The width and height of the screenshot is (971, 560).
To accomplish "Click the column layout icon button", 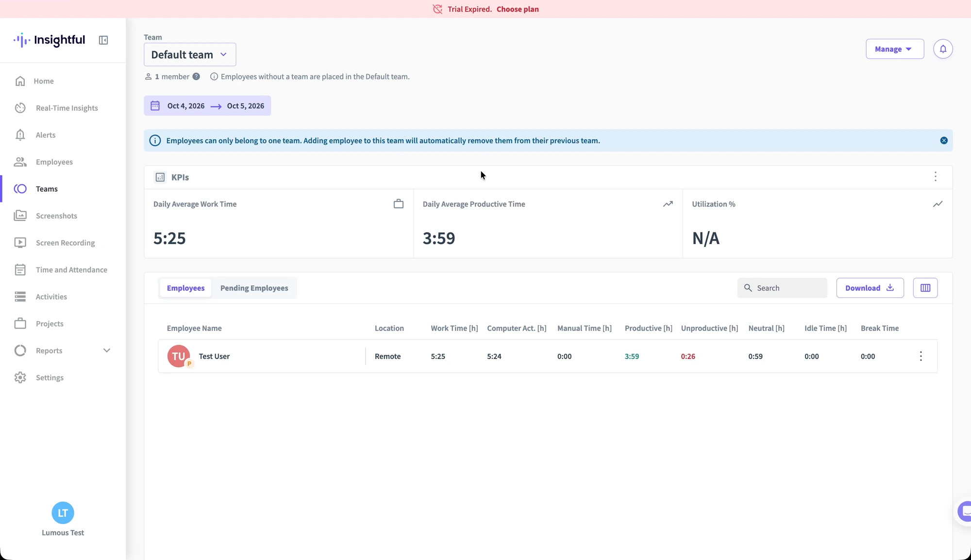I will tap(925, 288).
